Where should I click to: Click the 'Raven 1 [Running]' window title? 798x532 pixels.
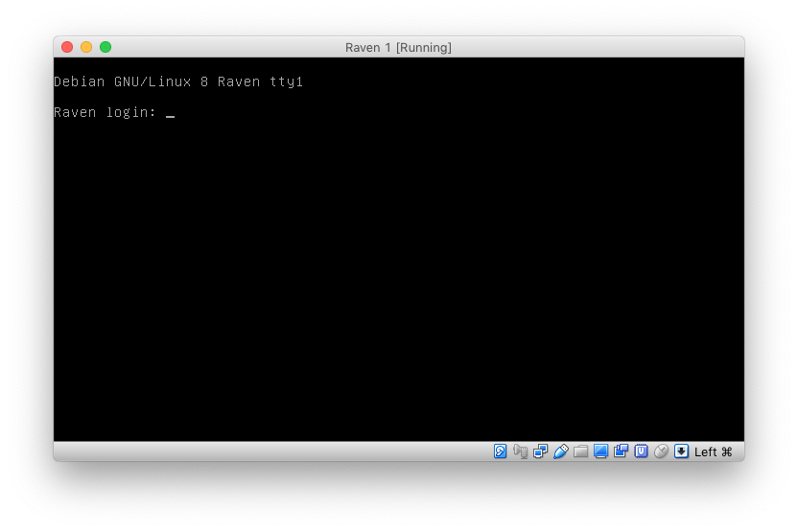coord(398,47)
